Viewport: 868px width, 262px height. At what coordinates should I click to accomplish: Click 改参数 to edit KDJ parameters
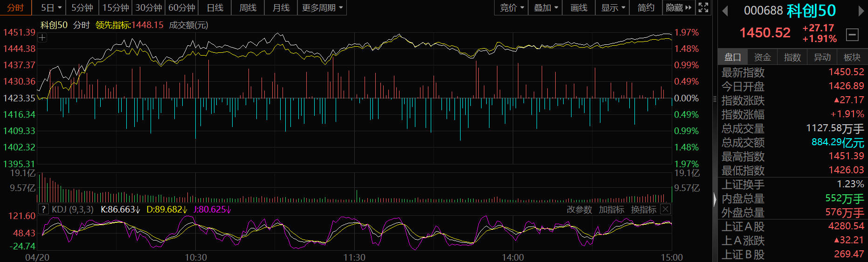[579, 210]
